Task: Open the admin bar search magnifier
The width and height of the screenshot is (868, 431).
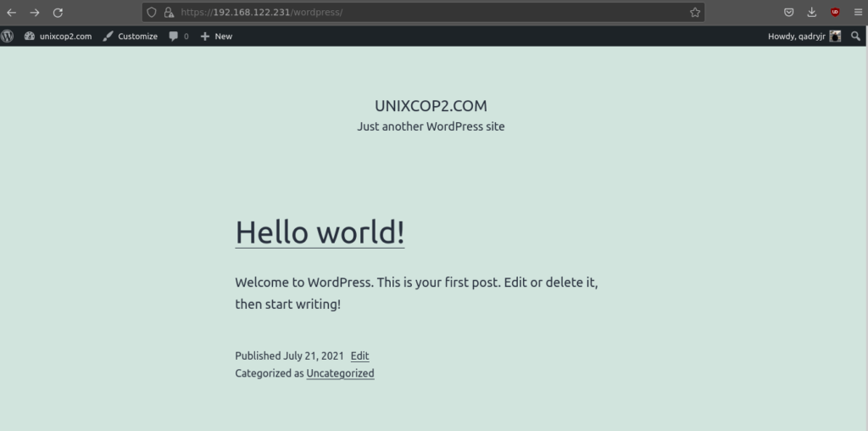Action: click(x=855, y=36)
